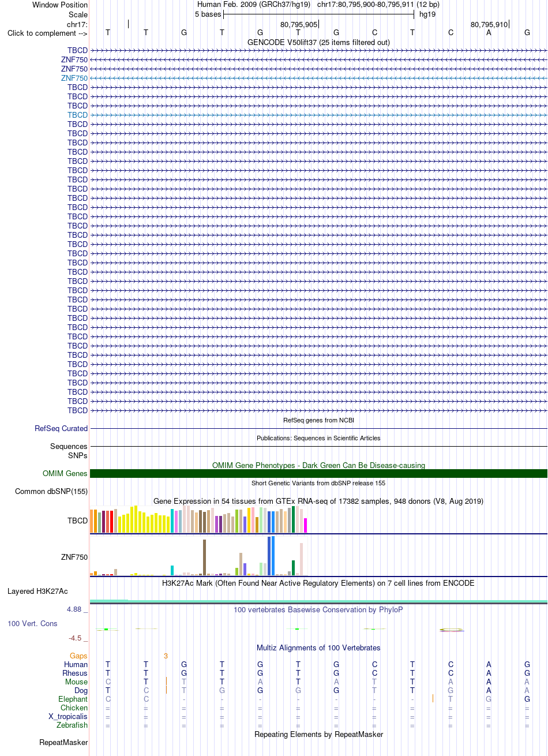Open 'Publications: Sequences in Scientific Articles' title

click(x=318, y=438)
